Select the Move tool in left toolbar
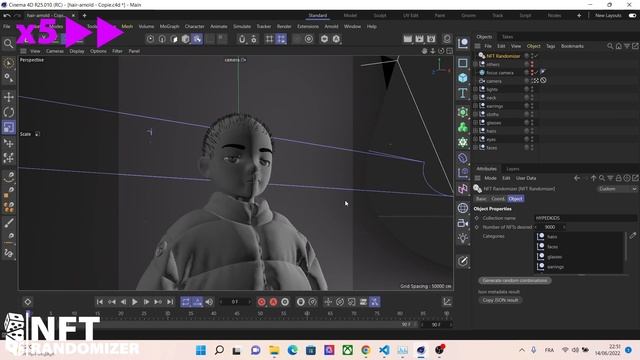 pos(9,97)
